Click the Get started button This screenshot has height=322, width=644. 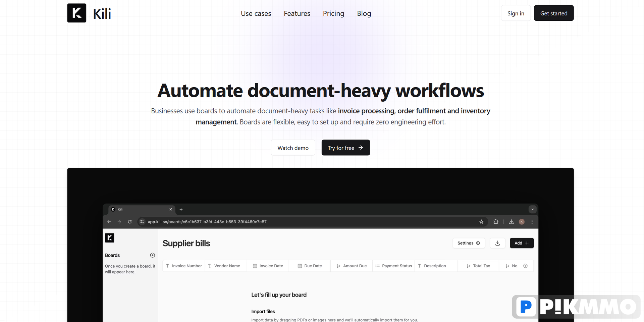point(554,13)
